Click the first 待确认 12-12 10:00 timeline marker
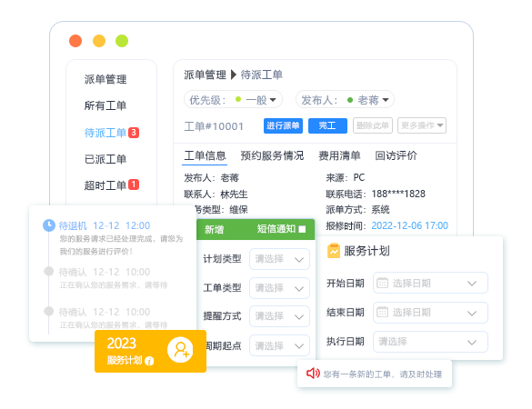 (49, 272)
